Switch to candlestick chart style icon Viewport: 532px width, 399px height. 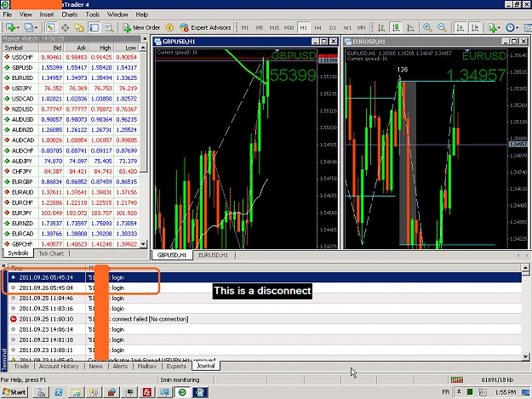pos(396,27)
